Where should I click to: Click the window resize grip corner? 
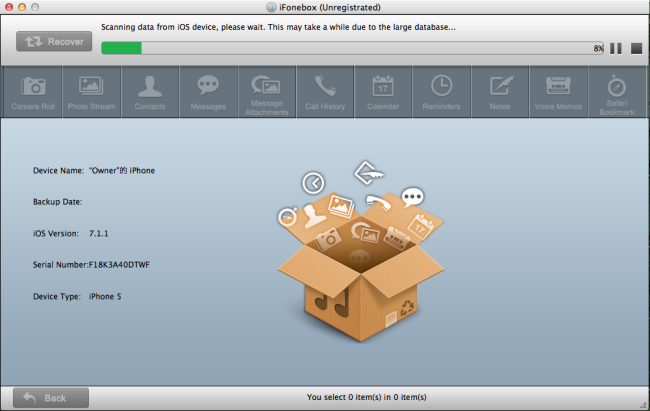point(643,405)
